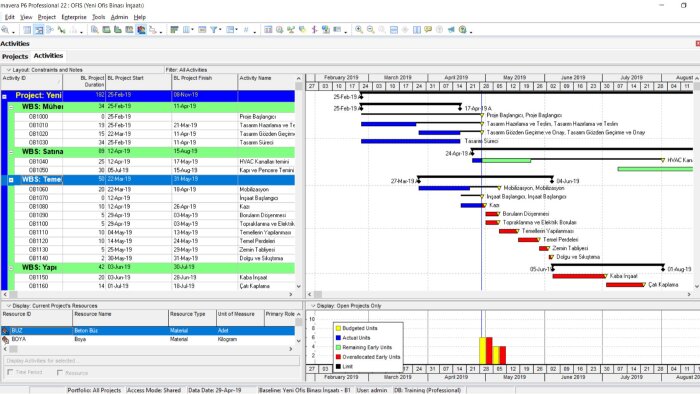The width and height of the screenshot is (700, 394).
Task: Open the Layout: Constraints and Notes menu
Action: [45, 70]
